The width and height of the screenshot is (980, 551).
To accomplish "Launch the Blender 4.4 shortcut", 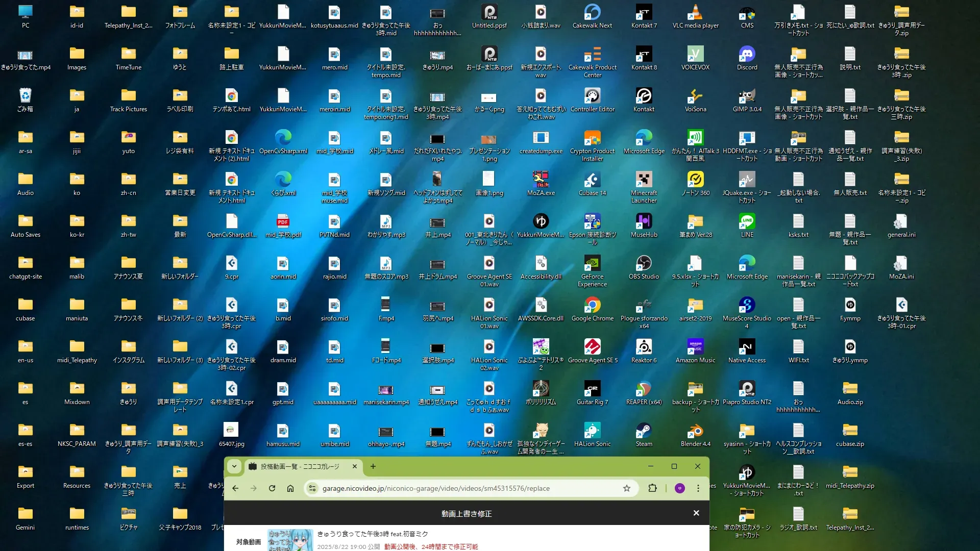I will click(x=695, y=431).
